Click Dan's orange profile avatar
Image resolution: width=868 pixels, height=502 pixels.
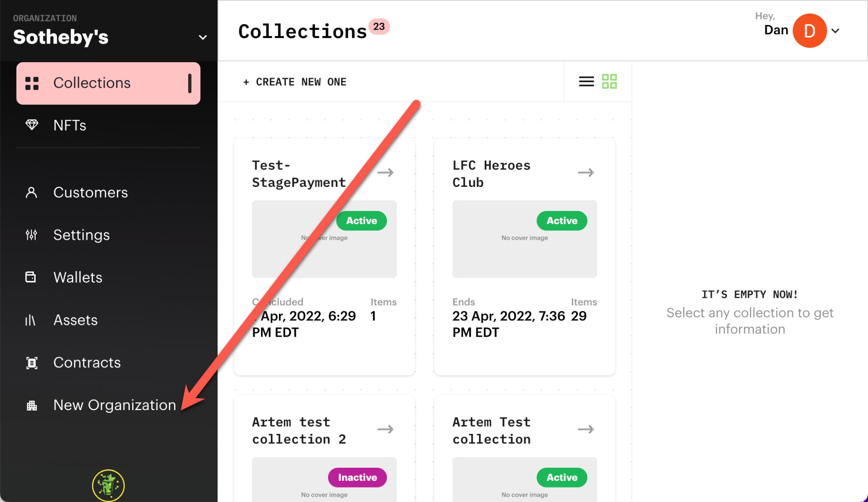[x=809, y=31]
